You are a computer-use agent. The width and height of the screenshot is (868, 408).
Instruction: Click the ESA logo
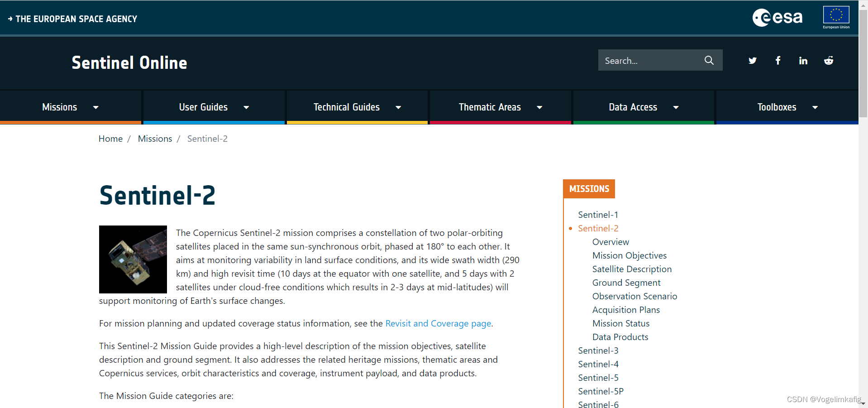[777, 18]
